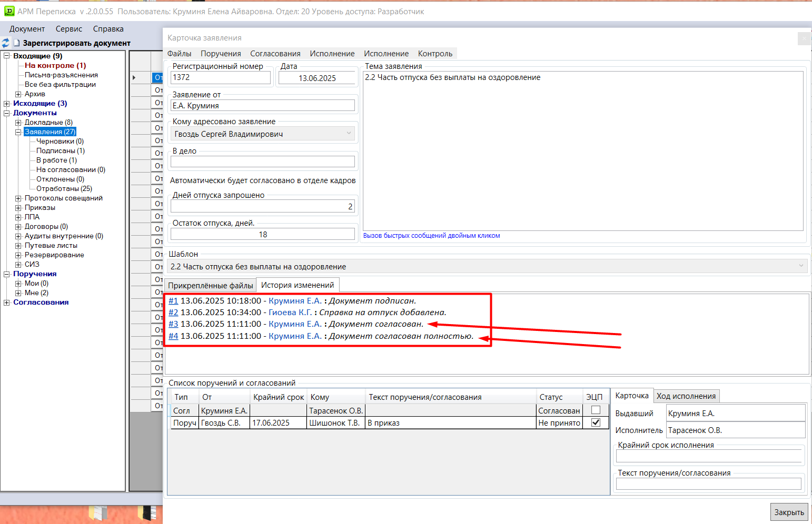Switch to the Прикреплённые файлы tab
The image size is (812, 524).
coord(210,285)
